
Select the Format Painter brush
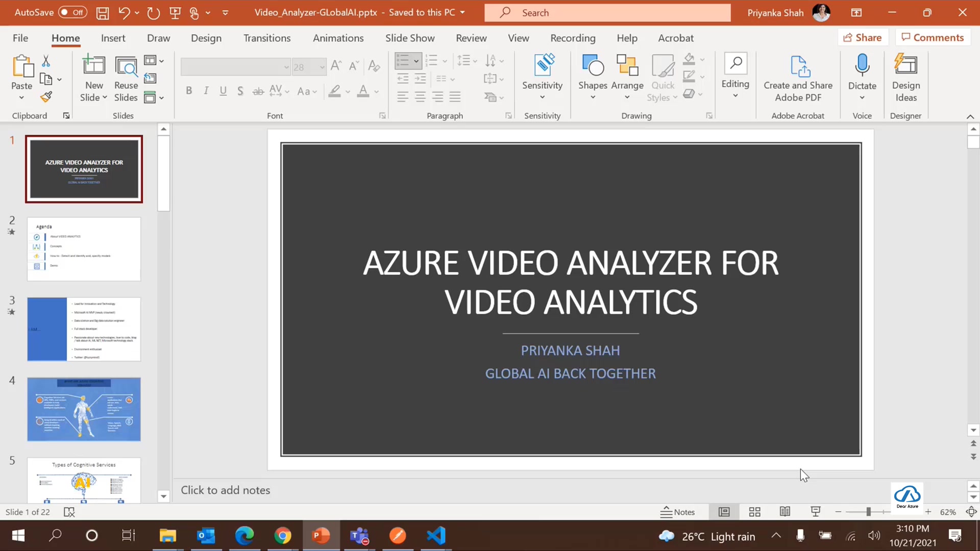(x=46, y=96)
